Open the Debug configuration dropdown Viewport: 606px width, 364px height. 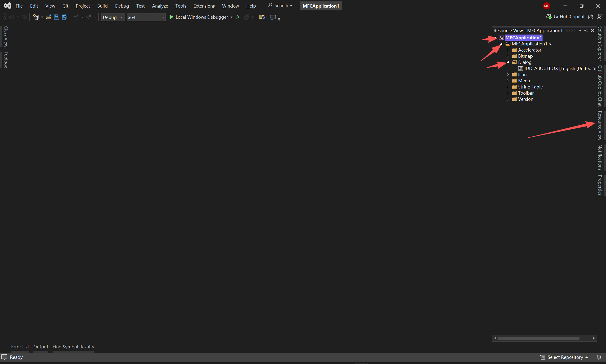coord(113,17)
